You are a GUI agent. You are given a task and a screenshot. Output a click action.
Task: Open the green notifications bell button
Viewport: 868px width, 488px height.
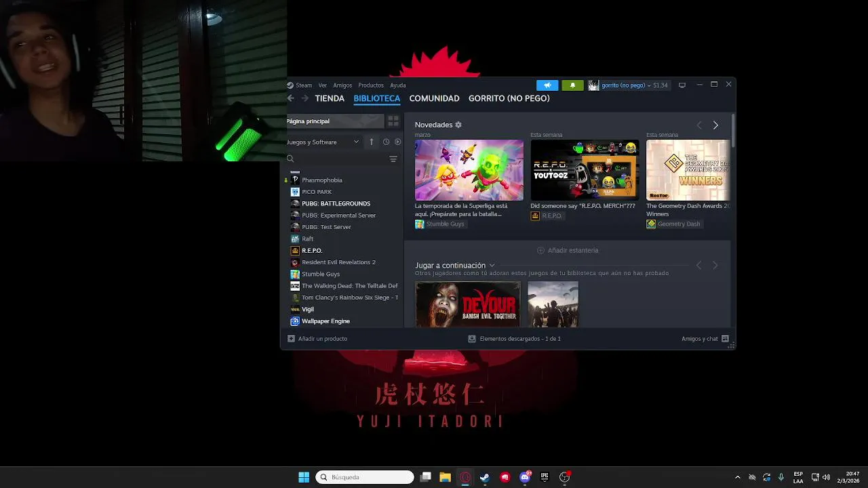[x=572, y=85]
